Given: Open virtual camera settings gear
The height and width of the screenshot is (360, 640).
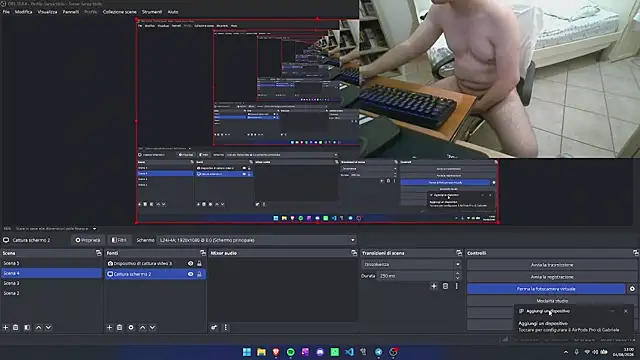Looking at the screenshot, I should click(x=632, y=289).
